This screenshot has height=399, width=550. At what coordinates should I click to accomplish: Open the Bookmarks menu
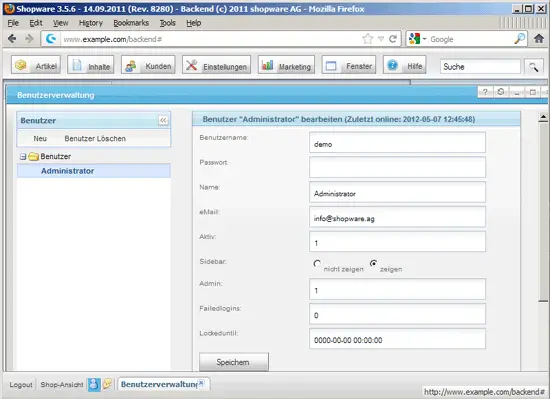coord(131,23)
